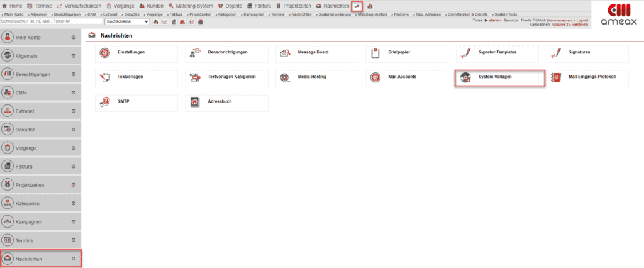Screen dimensions: 644x268
Task: Open the Adressbuch tile
Action: coord(225,102)
